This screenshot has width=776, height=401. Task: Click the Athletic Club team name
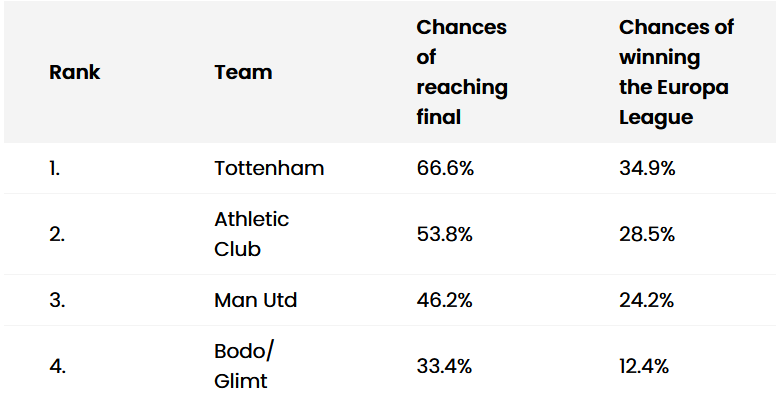pos(251,234)
